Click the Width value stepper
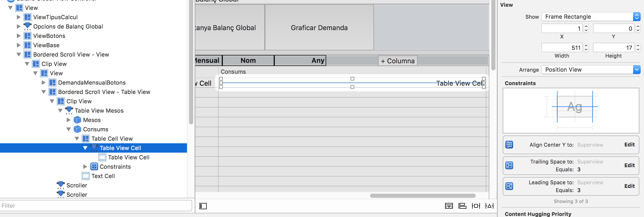The width and height of the screenshot is (644, 217). pyautogui.click(x=586, y=48)
